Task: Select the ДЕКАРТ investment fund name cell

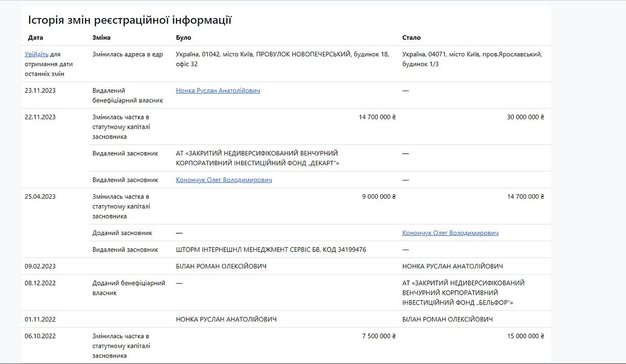Action: pyautogui.click(x=258, y=158)
